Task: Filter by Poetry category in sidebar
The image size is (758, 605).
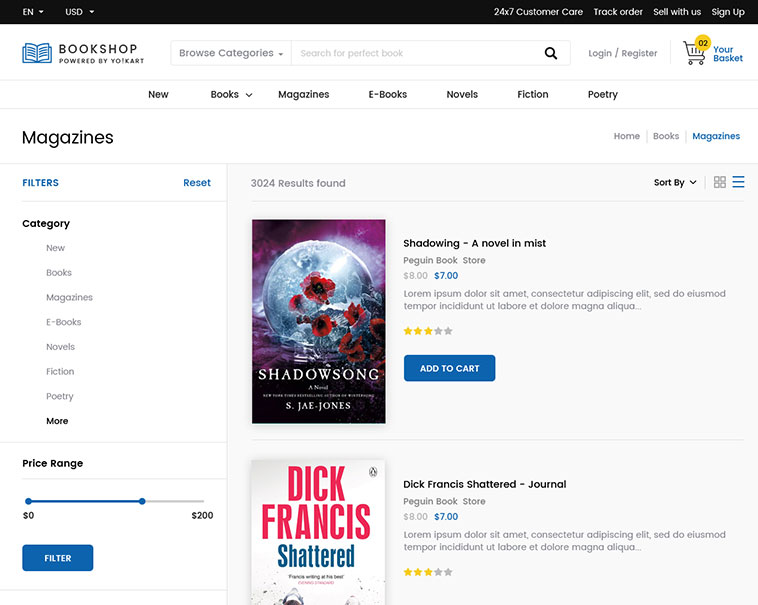Action: tap(59, 396)
